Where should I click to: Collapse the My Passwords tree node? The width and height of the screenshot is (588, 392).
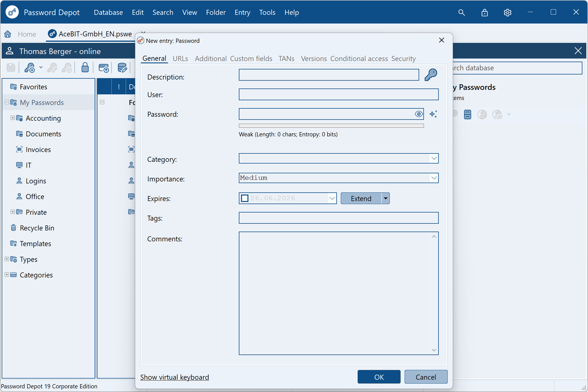click(7, 102)
